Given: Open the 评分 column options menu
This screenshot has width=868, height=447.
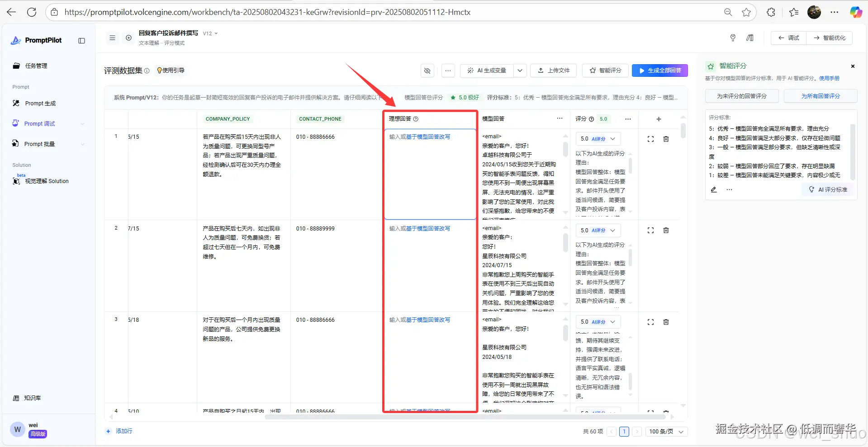Looking at the screenshot, I should point(628,119).
